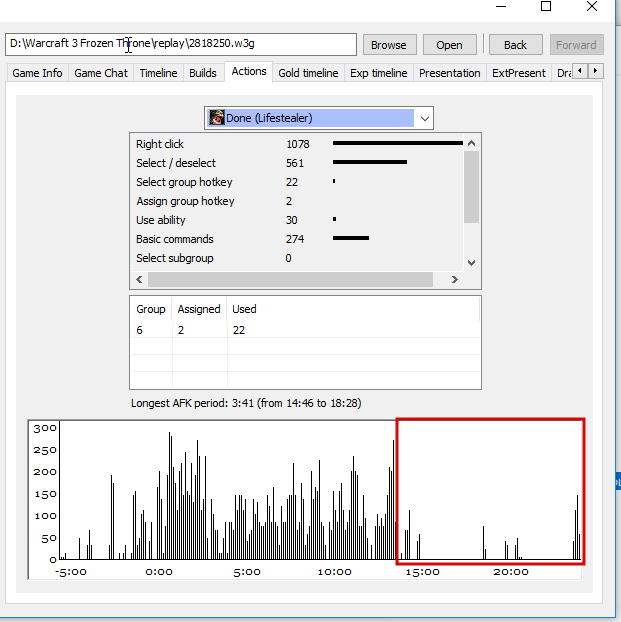Click the Assigned column header
The width and height of the screenshot is (621, 622).
199,309
